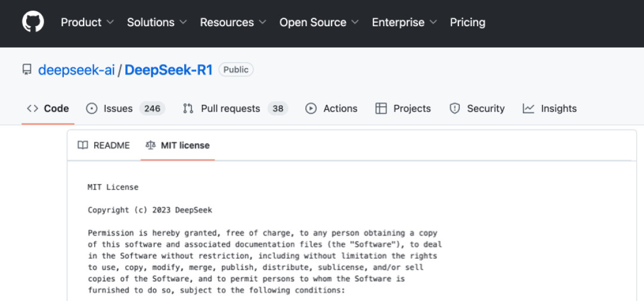Expand the Solutions dropdown menu
The image size is (644, 301).
pos(157,22)
